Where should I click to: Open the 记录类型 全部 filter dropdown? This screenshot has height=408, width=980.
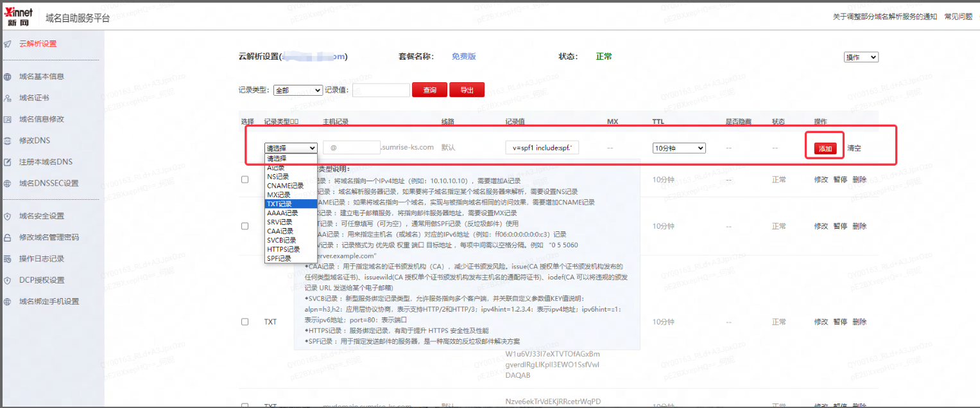tap(298, 91)
